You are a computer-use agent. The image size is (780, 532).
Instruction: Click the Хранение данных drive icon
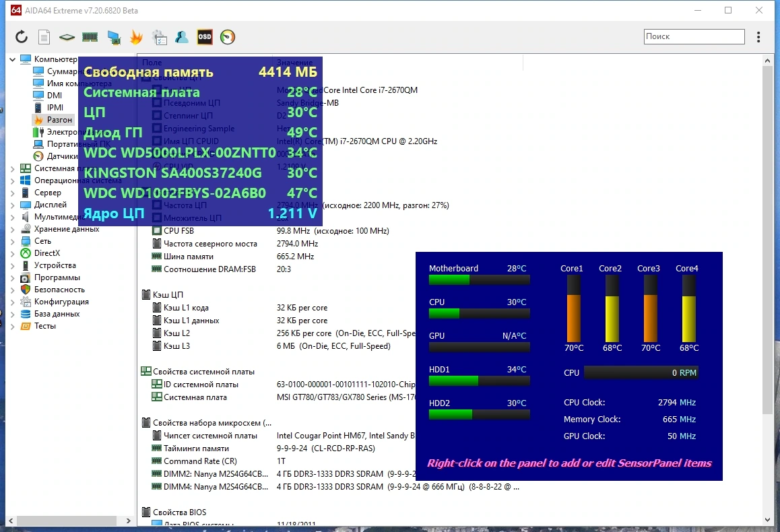[26, 229]
